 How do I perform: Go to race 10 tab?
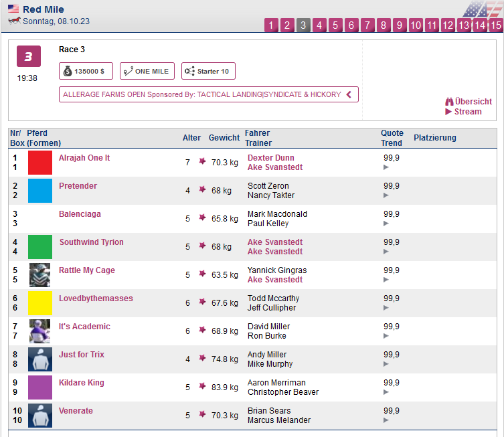click(x=416, y=25)
